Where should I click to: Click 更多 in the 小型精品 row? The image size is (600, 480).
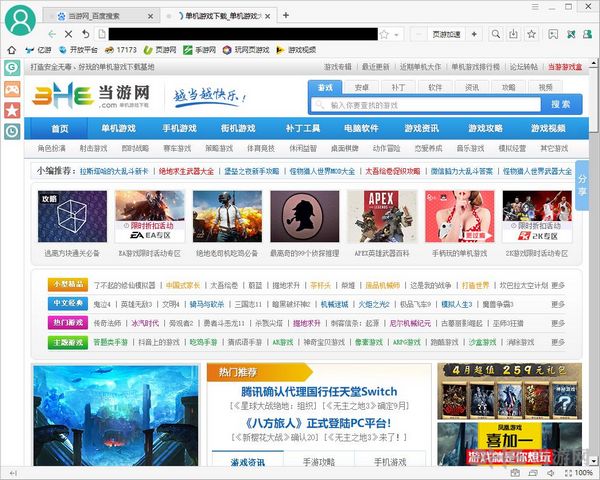coord(558,285)
